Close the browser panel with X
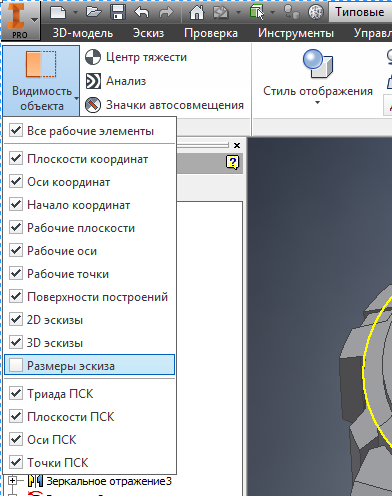The image size is (392, 496). pyautogui.click(x=237, y=145)
